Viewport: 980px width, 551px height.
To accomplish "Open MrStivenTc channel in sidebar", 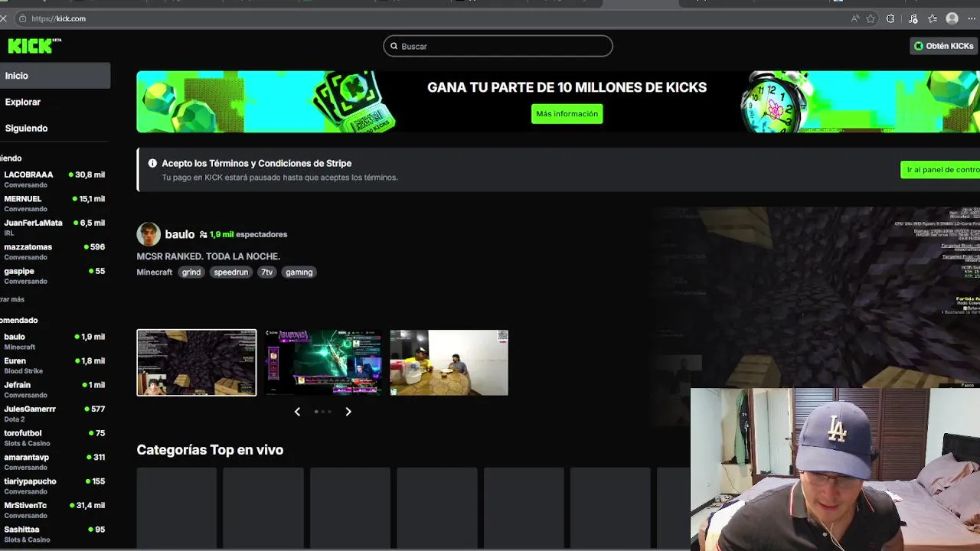I will pos(55,510).
